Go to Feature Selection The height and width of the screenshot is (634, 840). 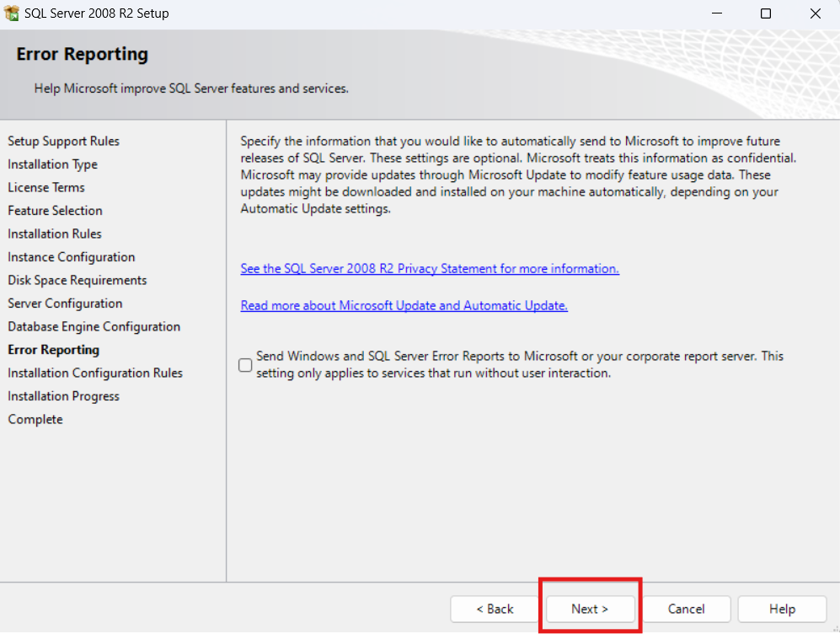click(54, 210)
